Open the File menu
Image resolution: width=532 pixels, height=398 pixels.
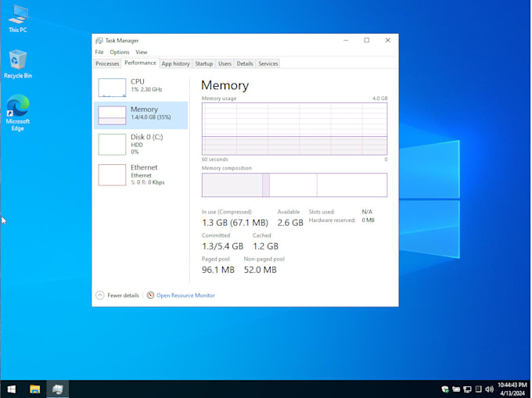[x=99, y=52]
